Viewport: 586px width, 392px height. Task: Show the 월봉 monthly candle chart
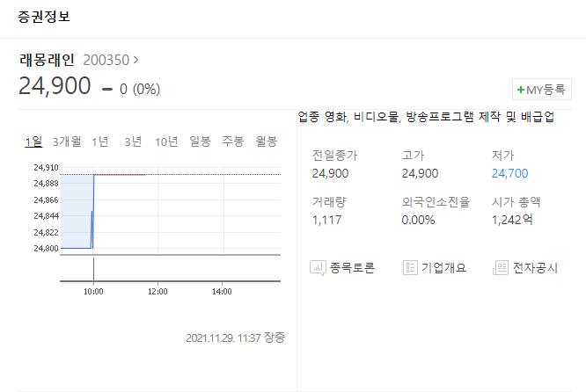click(x=266, y=142)
